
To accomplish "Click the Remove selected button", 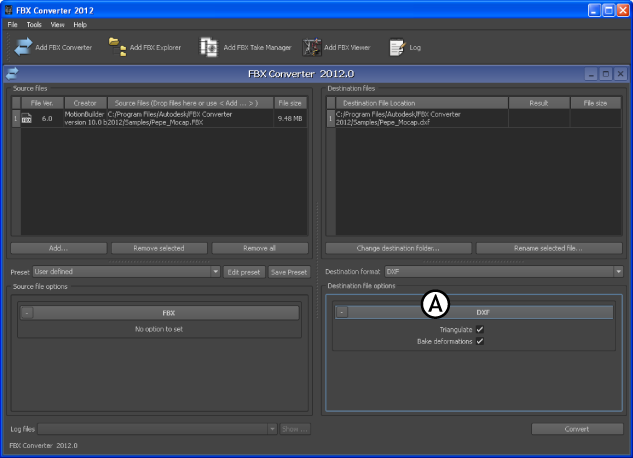I will (x=159, y=248).
